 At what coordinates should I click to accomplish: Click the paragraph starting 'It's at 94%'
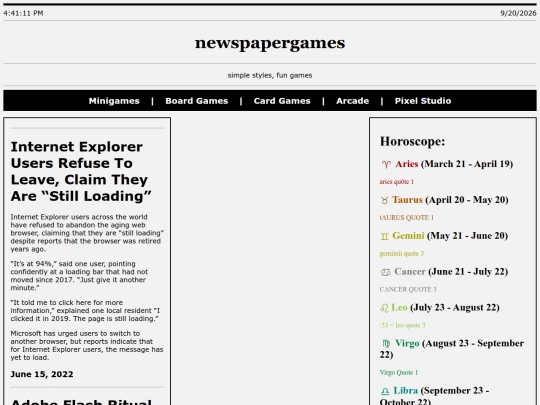[x=79, y=276]
